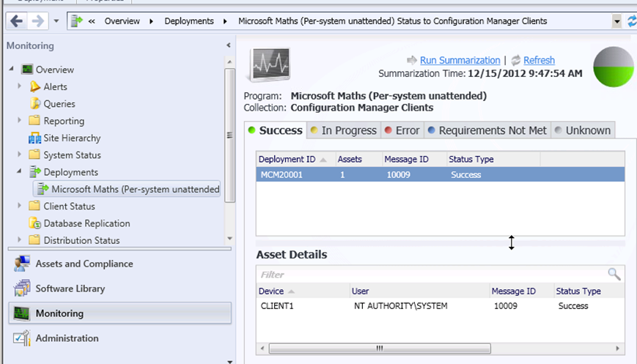
Task: Select Site Hierarchy in the tree
Action: (72, 138)
